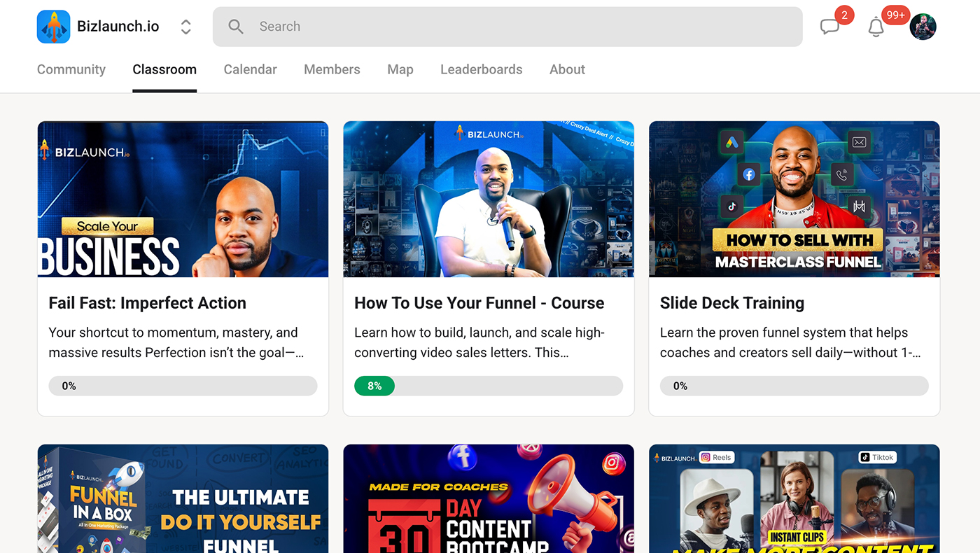Viewport: 980px width, 553px height.
Task: Open How To Use Your Funnel thumbnail
Action: click(x=489, y=199)
